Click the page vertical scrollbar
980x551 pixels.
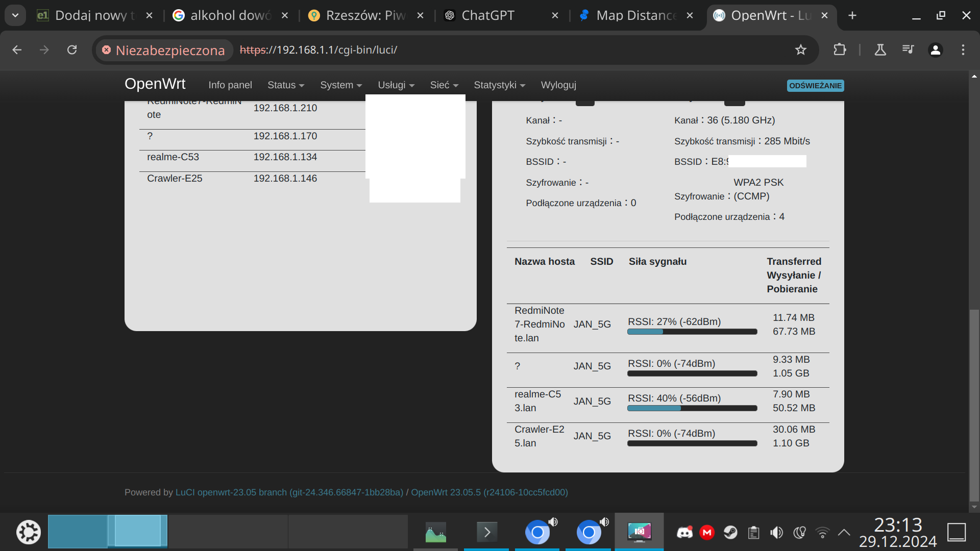tap(974, 405)
